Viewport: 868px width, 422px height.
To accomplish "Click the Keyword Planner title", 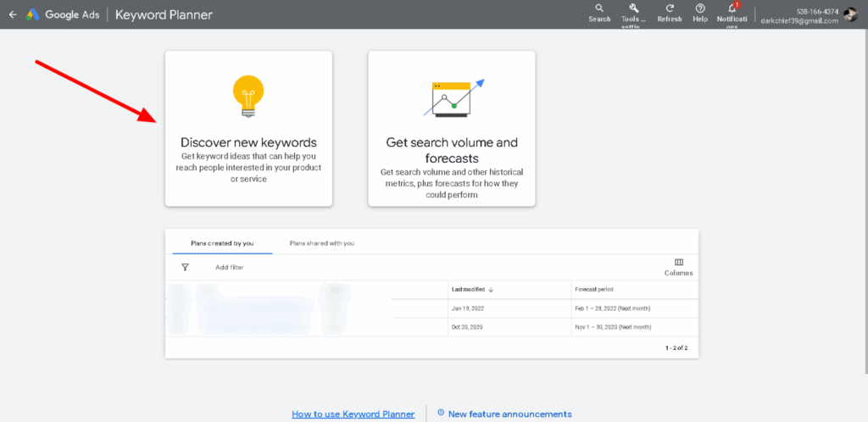I will (x=164, y=15).
